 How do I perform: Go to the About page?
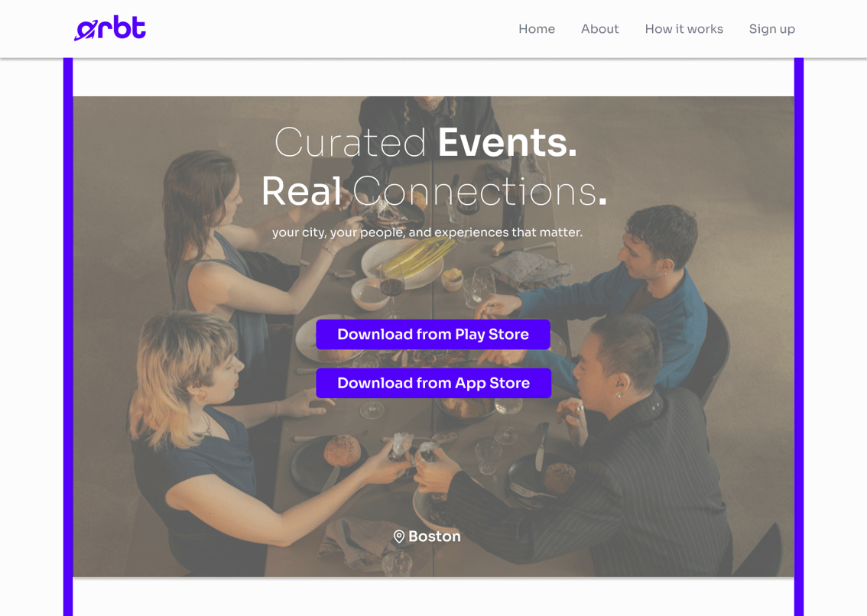point(599,29)
